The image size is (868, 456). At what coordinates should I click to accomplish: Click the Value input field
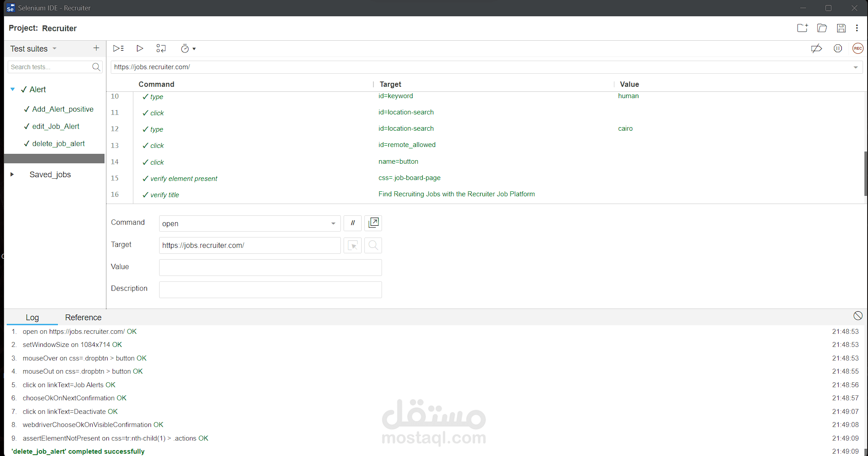click(x=270, y=267)
